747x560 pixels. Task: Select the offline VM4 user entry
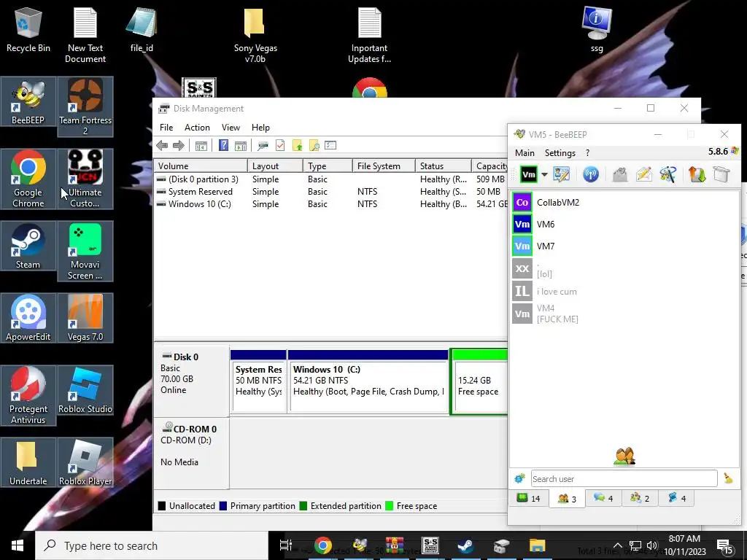coord(624,314)
